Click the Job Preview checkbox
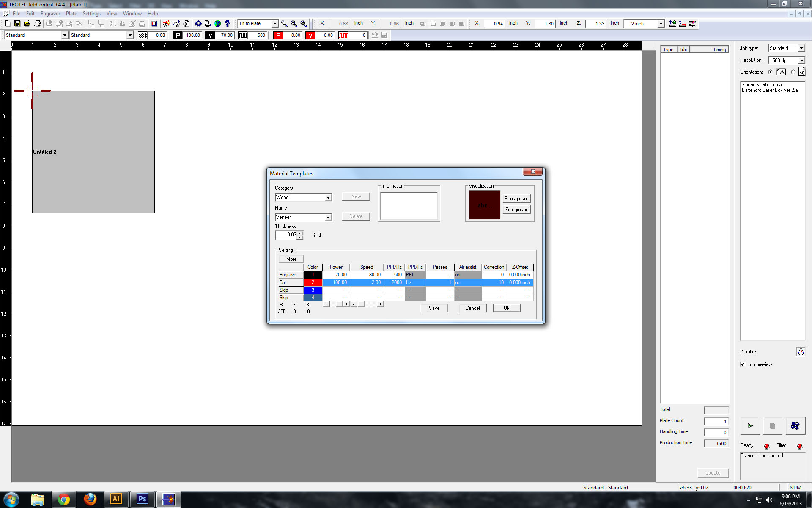Image resolution: width=812 pixels, height=508 pixels. coord(743,364)
